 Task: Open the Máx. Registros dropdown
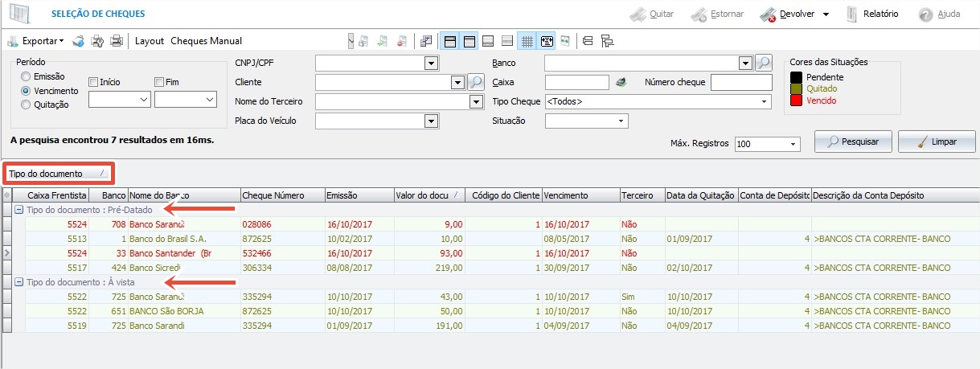point(793,144)
